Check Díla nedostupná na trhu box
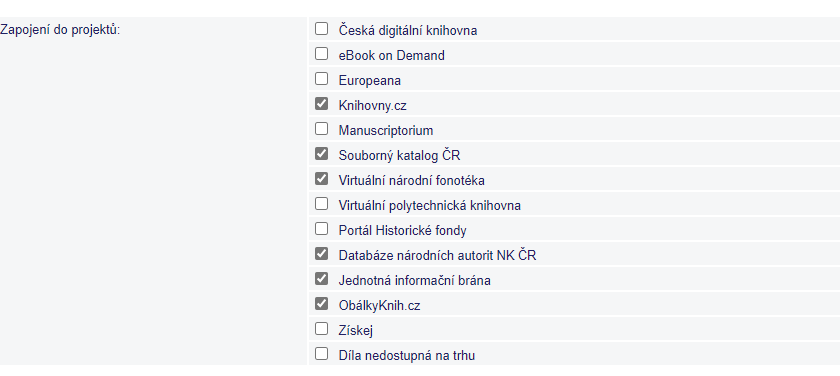840x376 pixels. coord(321,354)
